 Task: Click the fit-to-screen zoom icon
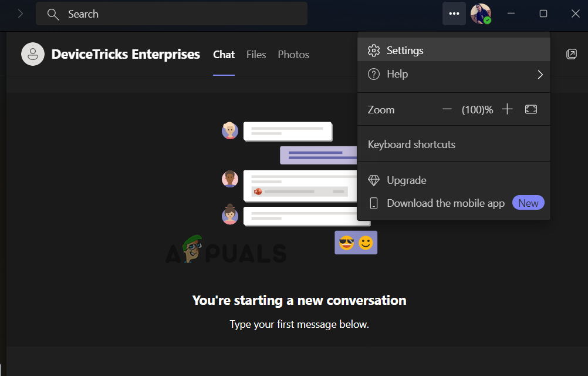click(x=530, y=109)
